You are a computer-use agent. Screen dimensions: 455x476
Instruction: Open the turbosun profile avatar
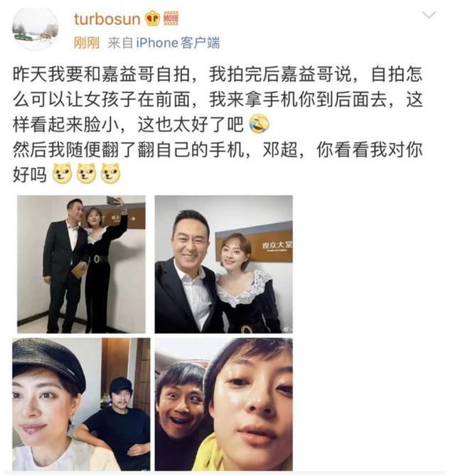click(x=36, y=29)
